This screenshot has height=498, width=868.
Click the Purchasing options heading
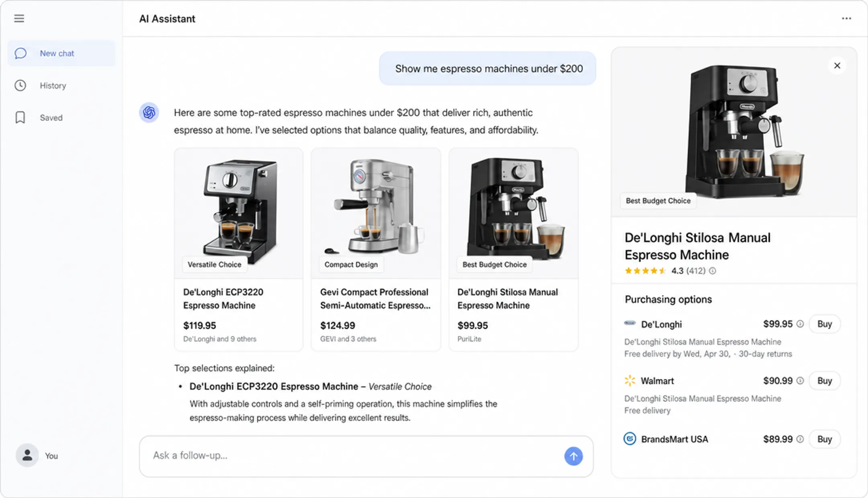pos(668,299)
